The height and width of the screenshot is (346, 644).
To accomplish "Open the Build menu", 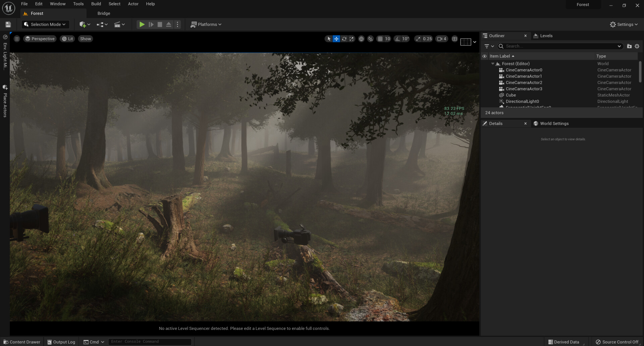I will pyautogui.click(x=96, y=4).
